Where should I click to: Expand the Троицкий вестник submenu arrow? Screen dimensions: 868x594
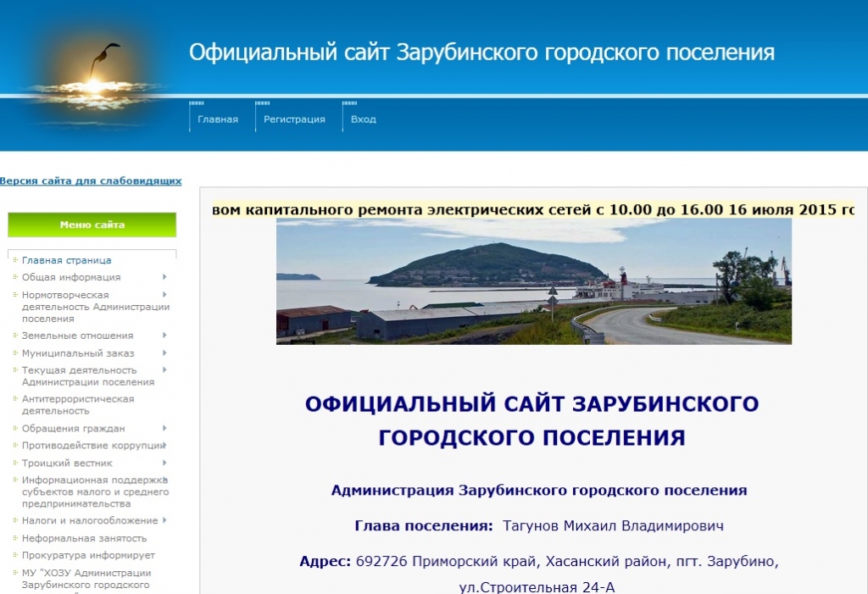click(164, 463)
